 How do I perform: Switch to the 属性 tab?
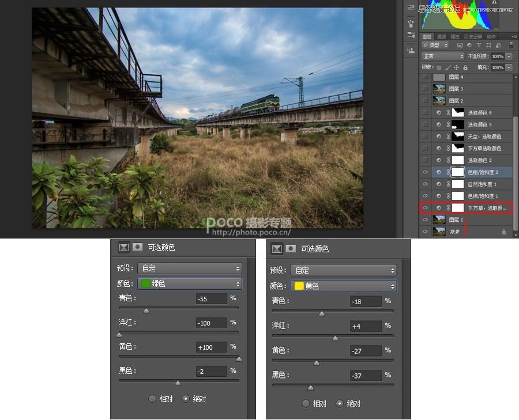coord(455,36)
